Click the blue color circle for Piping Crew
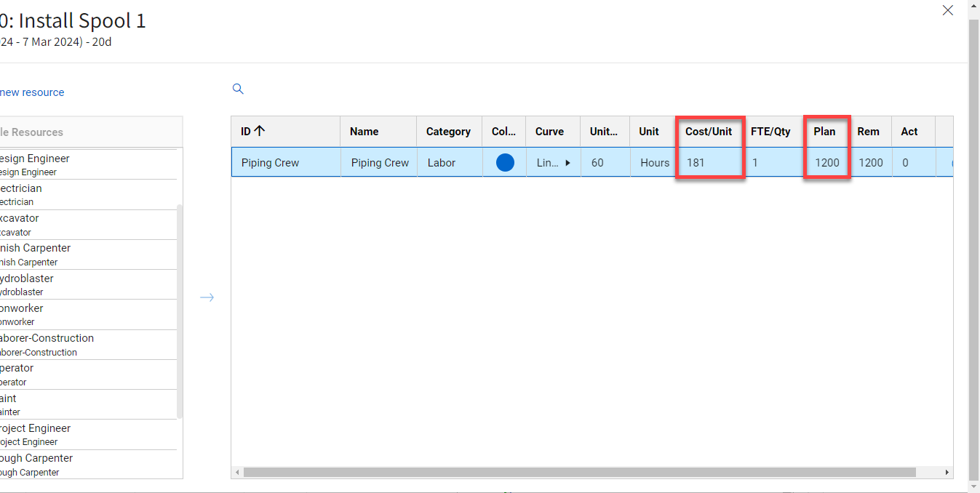Screen dimensions: 980x493 point(505,163)
